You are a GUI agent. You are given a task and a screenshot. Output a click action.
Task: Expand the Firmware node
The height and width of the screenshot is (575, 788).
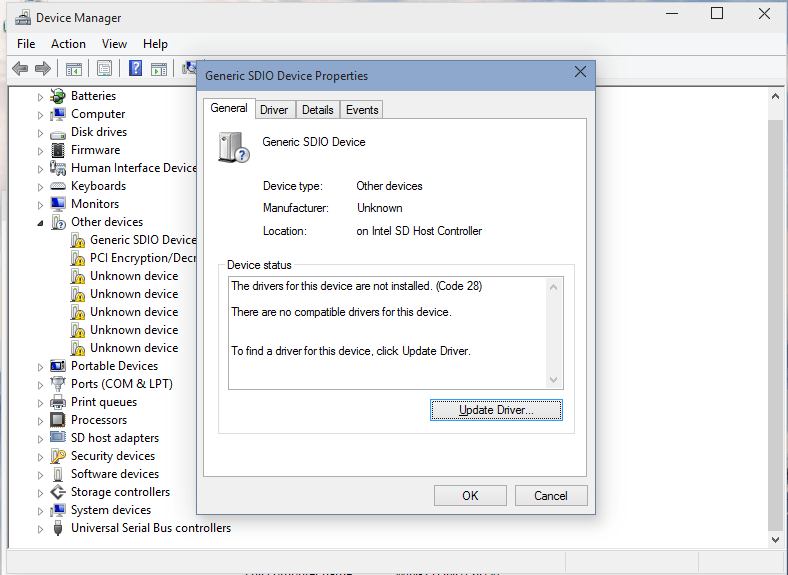40,151
